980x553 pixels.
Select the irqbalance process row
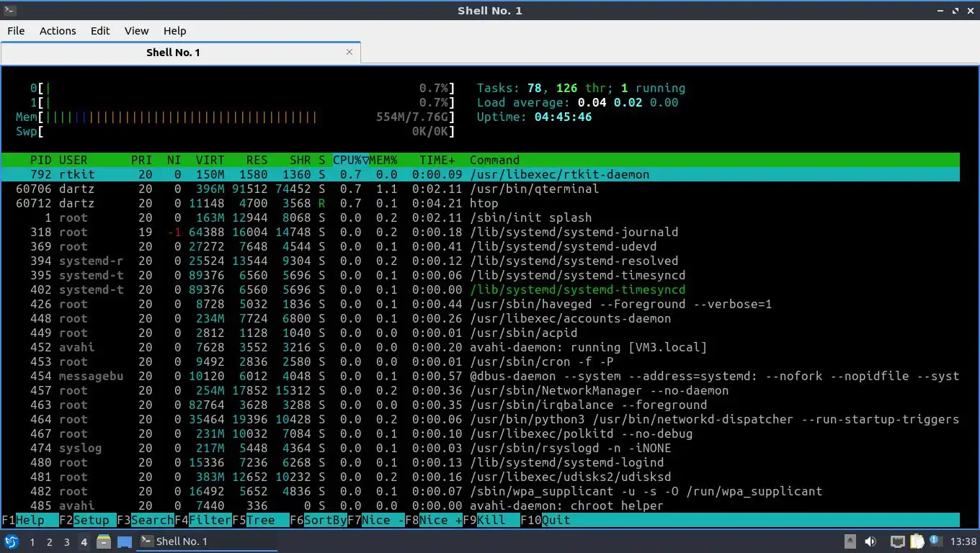pos(481,405)
